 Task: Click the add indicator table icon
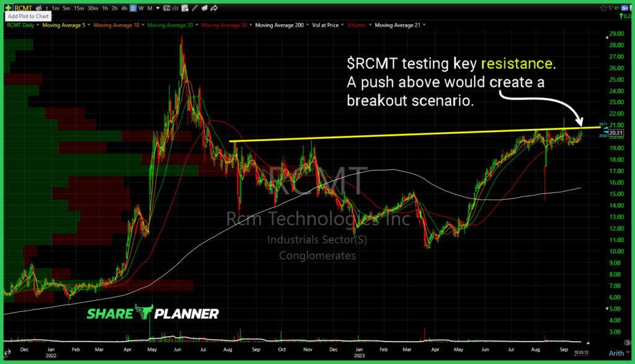coord(185,8)
